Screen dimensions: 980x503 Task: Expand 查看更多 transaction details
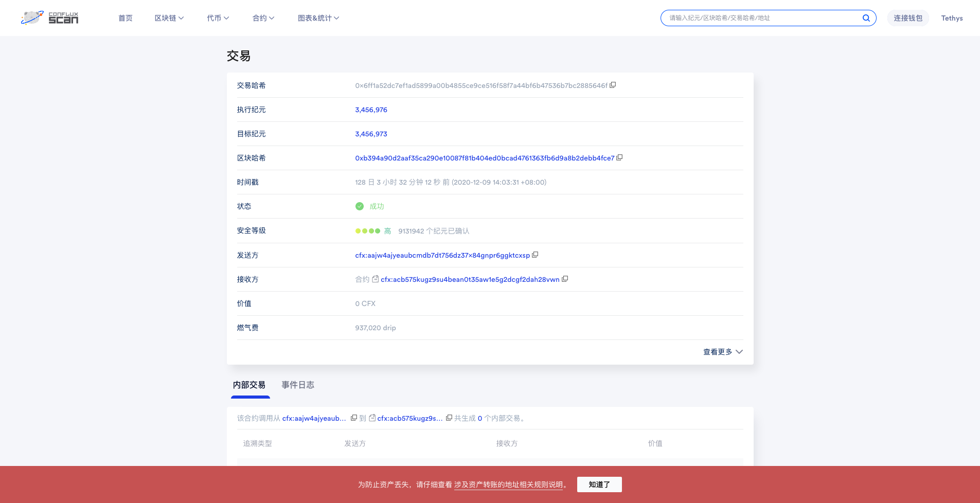point(723,352)
